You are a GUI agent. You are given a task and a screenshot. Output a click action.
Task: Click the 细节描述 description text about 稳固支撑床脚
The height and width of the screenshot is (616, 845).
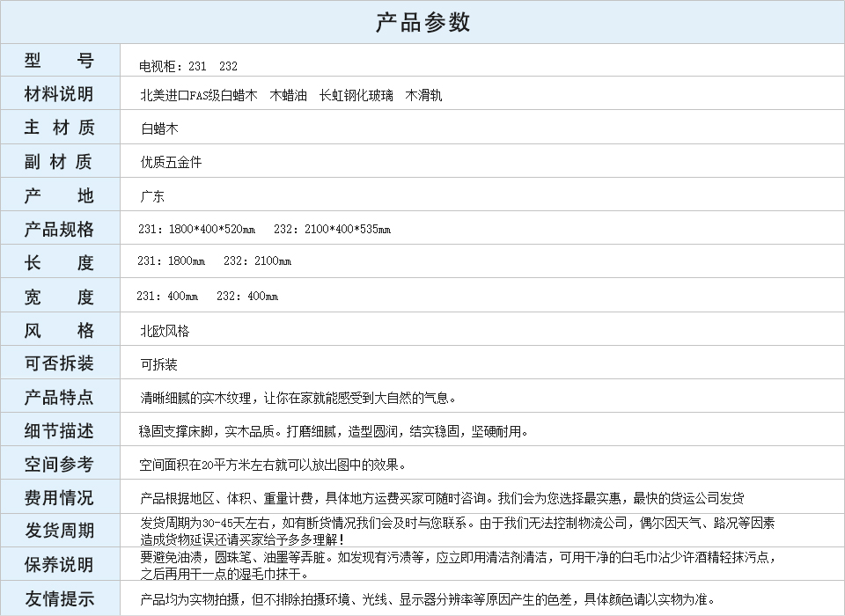(334, 431)
